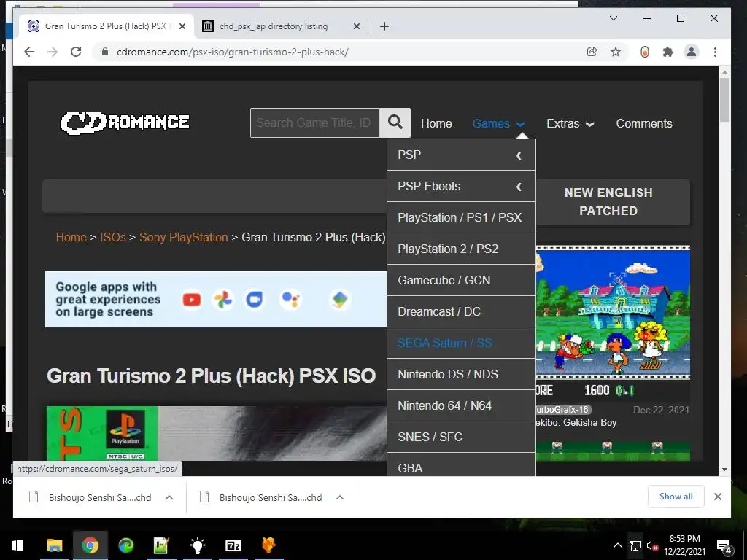
Task: Select SEGA Saturn / SS menu item
Action: click(461, 343)
